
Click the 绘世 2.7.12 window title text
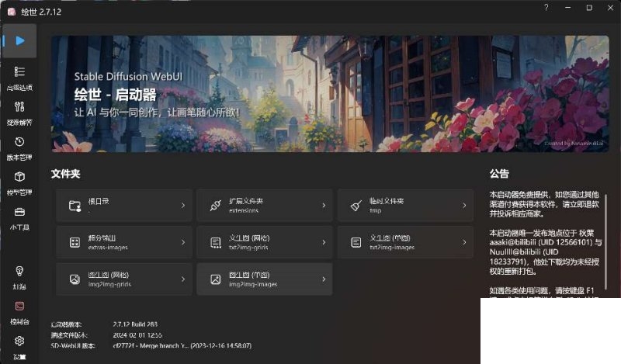pyautogui.click(x=41, y=12)
